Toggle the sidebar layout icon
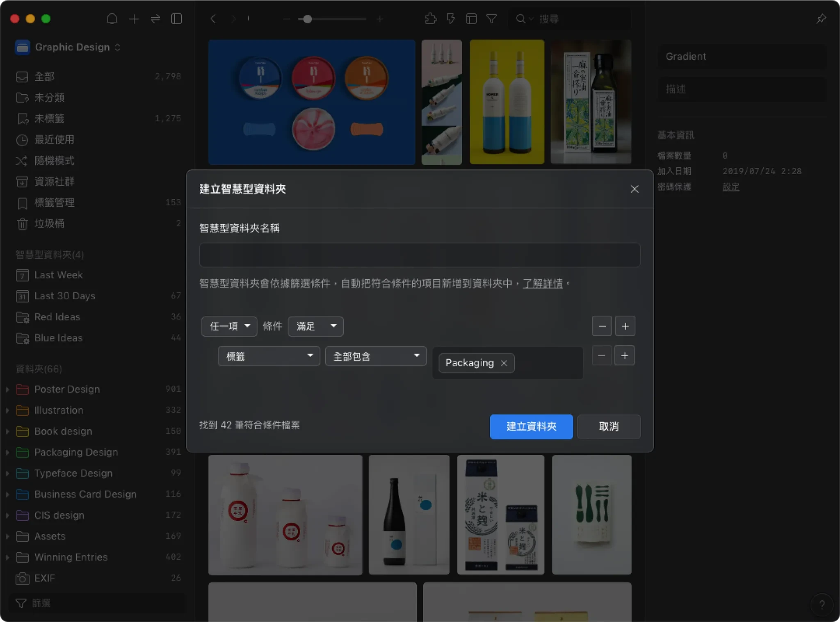840x622 pixels. click(x=177, y=19)
